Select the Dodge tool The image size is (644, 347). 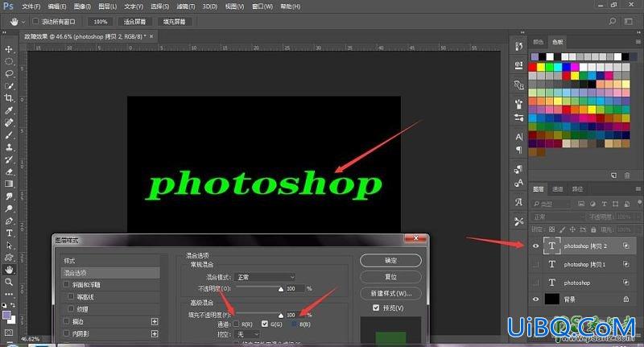[9, 209]
